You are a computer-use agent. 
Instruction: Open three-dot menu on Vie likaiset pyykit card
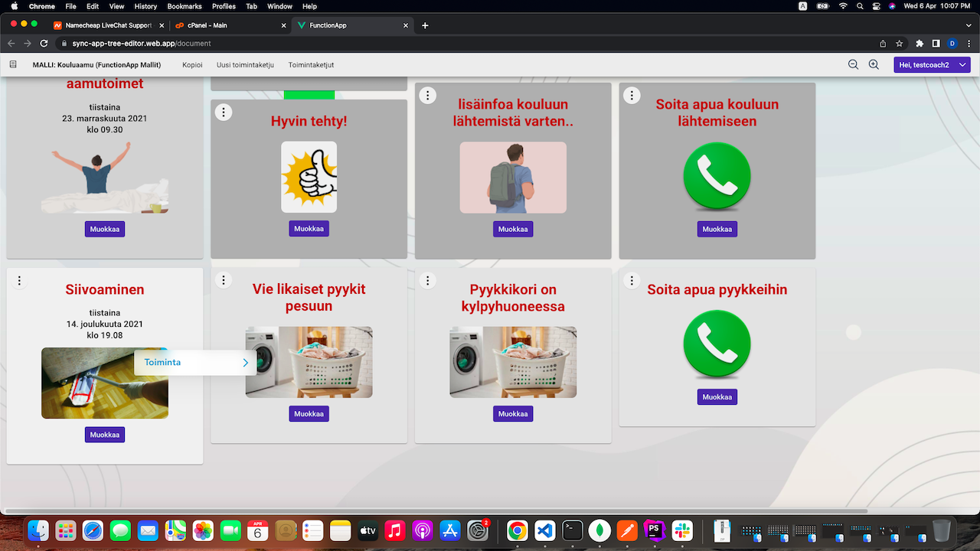click(x=223, y=281)
